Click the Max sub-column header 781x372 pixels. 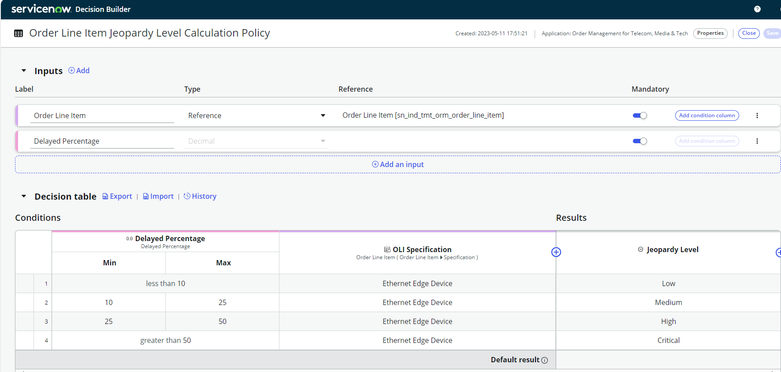[222, 262]
